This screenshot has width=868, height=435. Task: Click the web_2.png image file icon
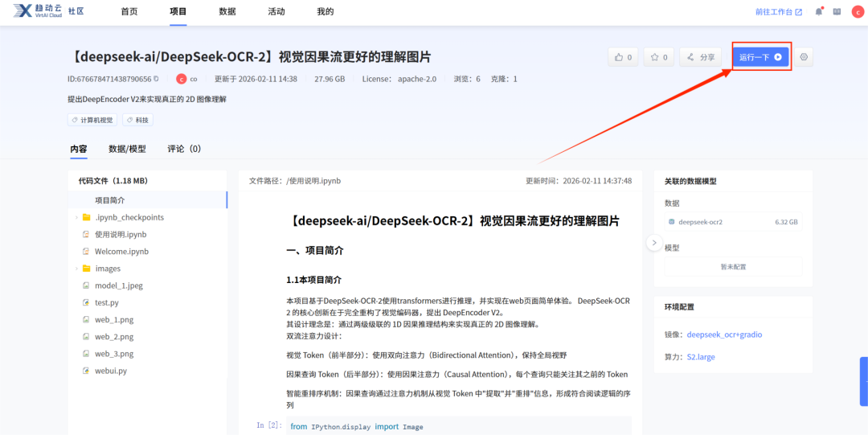click(x=86, y=337)
